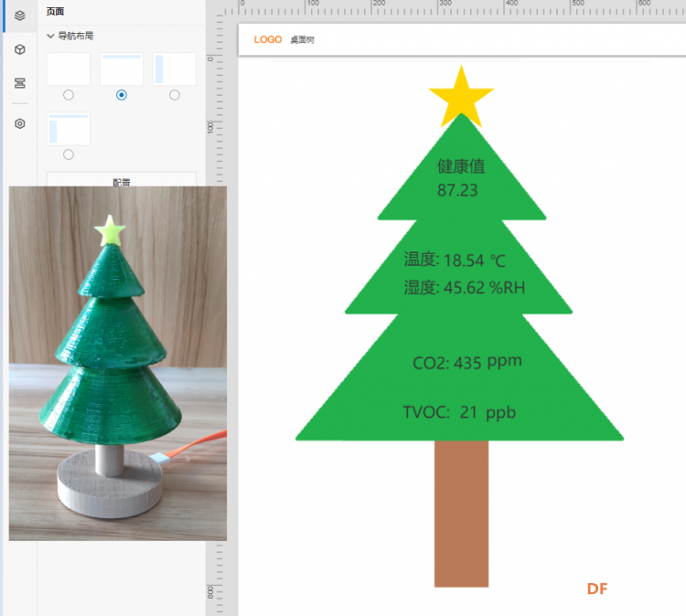Select the 健康值 87.23 text
This screenshot has height=616, width=686.
461,178
